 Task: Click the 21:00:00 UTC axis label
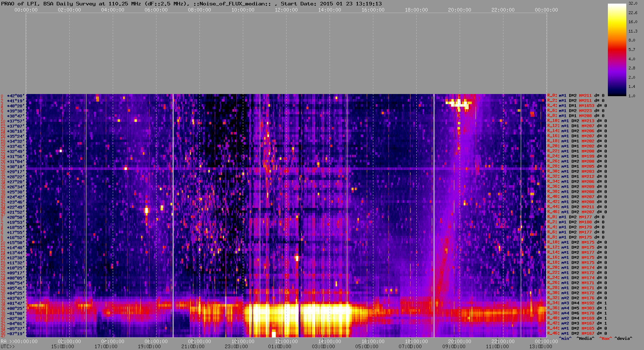coord(193,346)
